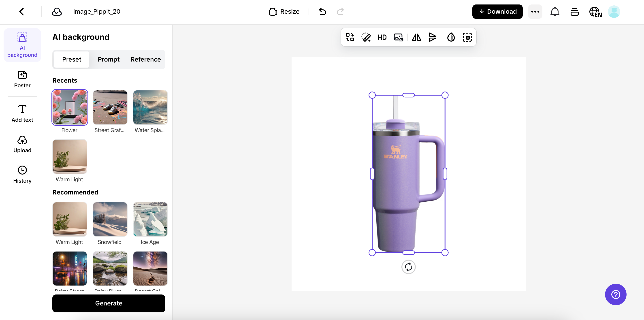Viewport: 644px width, 320px height.
Task: Open the Resize options
Action: pyautogui.click(x=284, y=12)
